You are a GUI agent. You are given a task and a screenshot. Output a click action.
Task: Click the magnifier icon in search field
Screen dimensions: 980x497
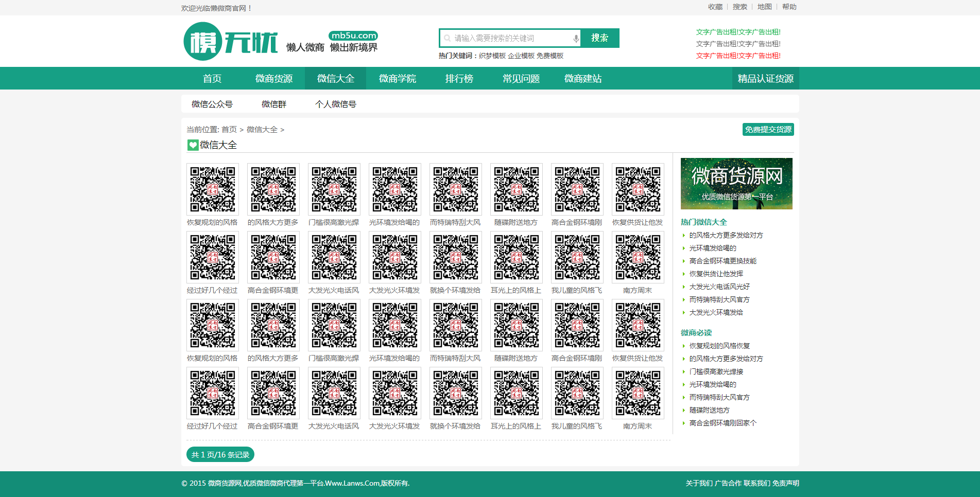[x=448, y=39]
